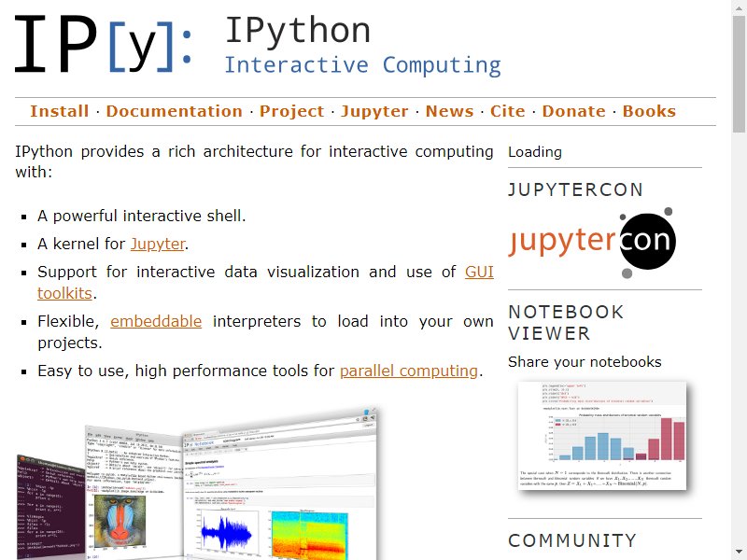Click the 'IPython' title heading
The width and height of the screenshot is (747, 560).
pyautogui.click(x=298, y=31)
